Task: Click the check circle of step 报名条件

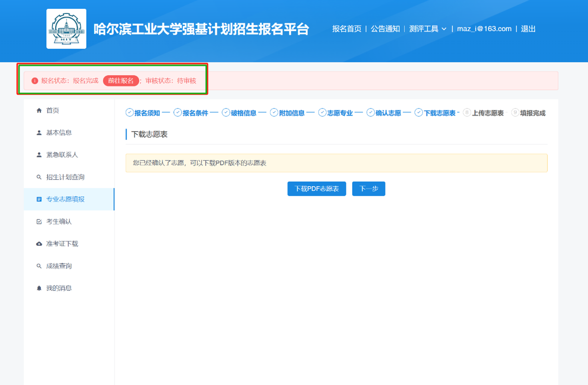Action: (x=178, y=113)
